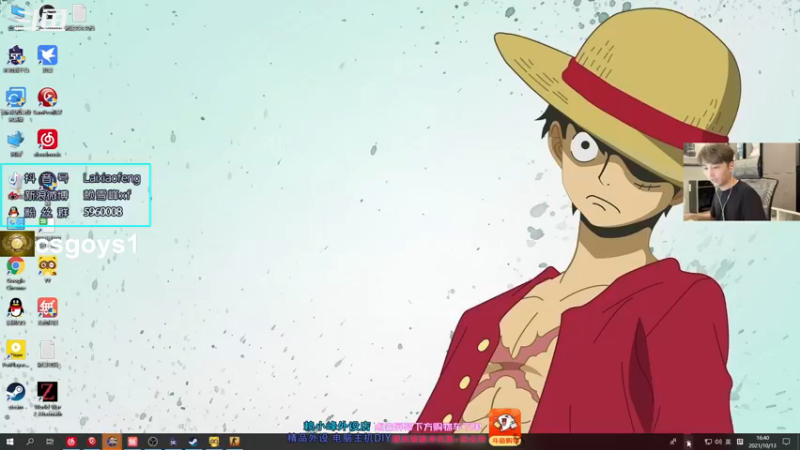Open the World War Z desktop shortcut
This screenshot has height=450, width=800.
(x=47, y=392)
